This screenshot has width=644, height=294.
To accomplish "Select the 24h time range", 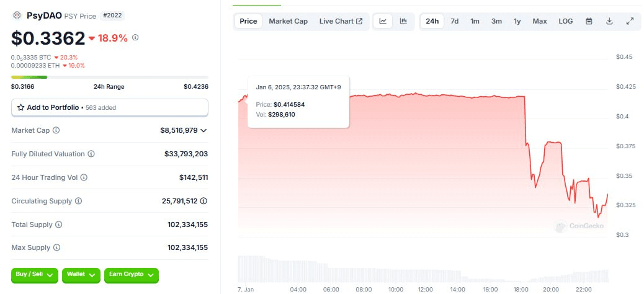I will (432, 21).
